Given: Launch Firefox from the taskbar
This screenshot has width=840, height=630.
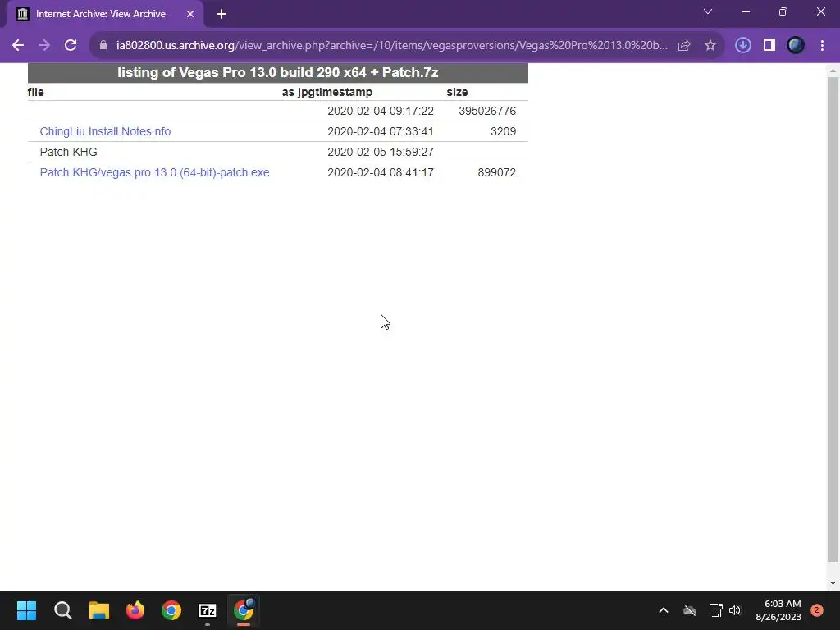Looking at the screenshot, I should click(135, 610).
